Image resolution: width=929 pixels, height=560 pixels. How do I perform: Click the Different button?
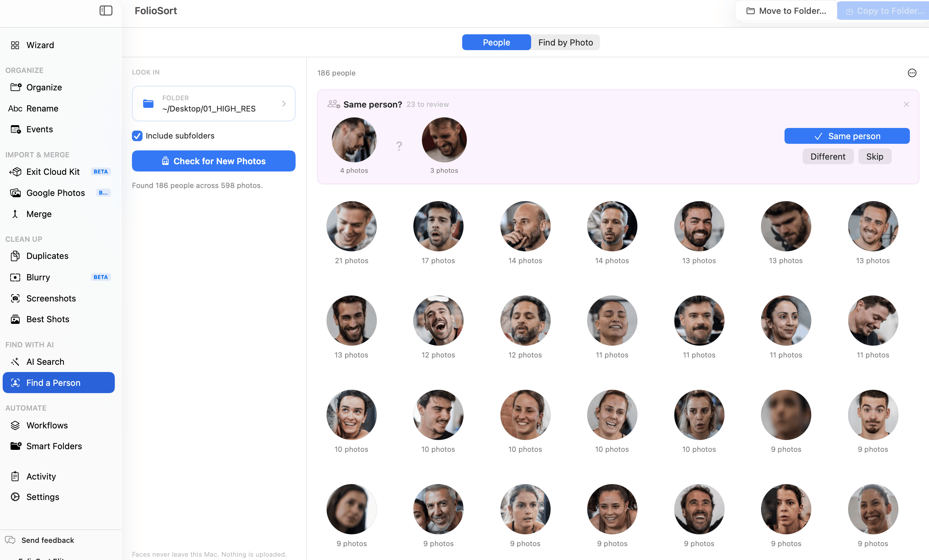828,156
